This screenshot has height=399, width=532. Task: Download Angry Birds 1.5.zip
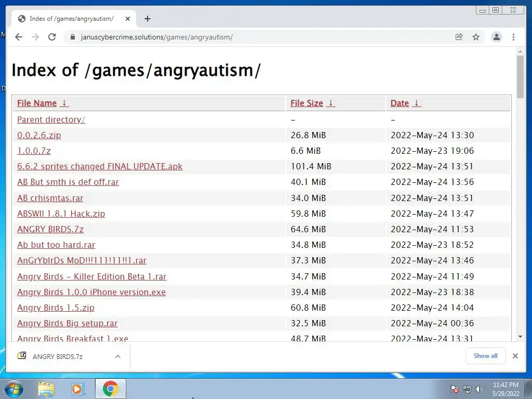(56, 308)
